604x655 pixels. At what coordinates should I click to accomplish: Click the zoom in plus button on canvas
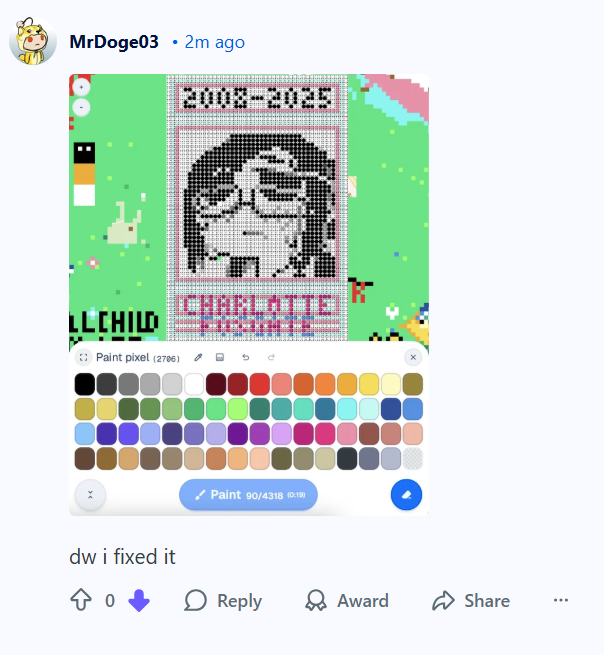tap(81, 87)
